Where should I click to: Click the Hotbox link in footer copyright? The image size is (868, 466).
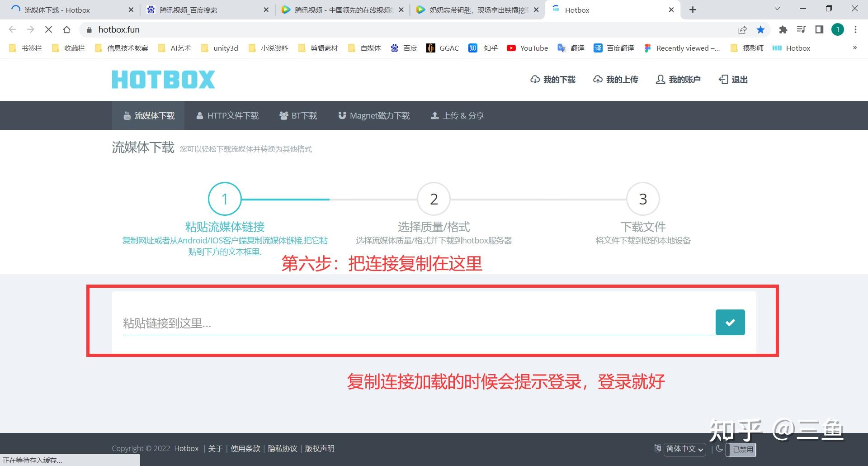click(186, 448)
